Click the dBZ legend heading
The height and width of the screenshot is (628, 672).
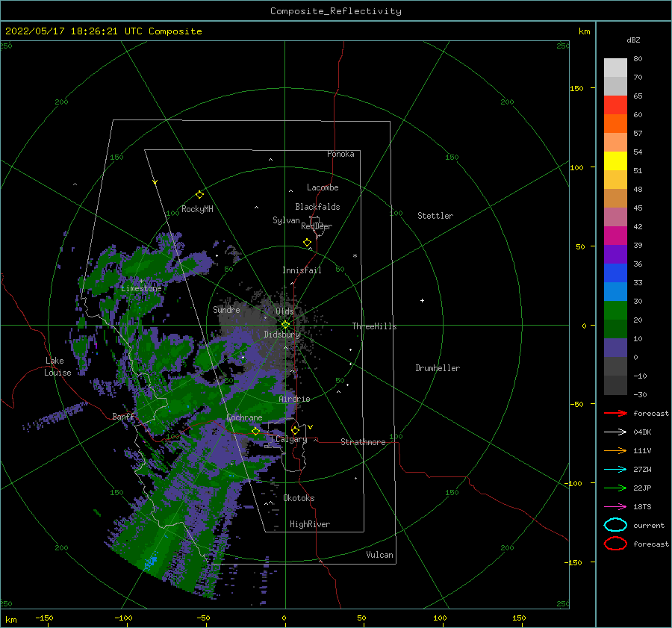click(x=633, y=40)
